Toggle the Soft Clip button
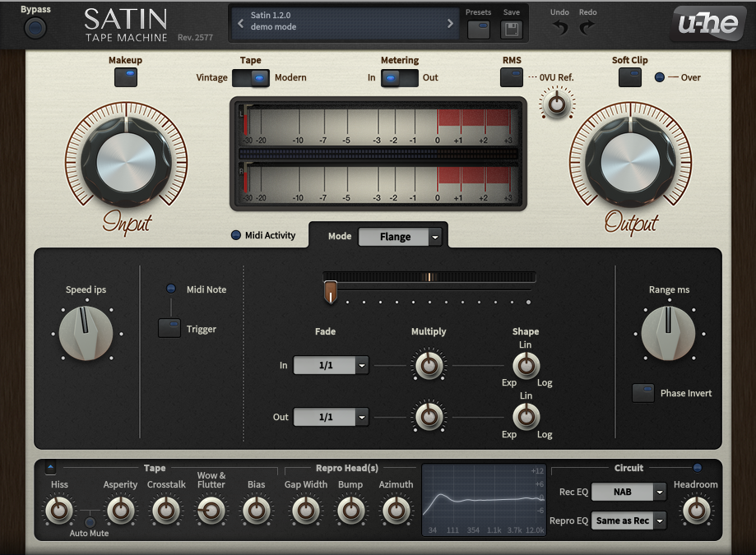Screen dimensions: 756x555 pos(630,77)
